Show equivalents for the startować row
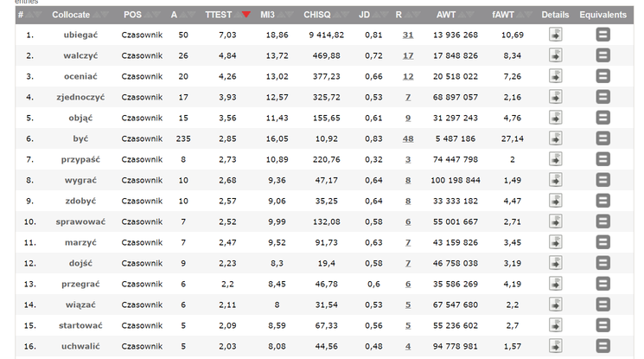This screenshot has height=359, width=644. (x=603, y=325)
